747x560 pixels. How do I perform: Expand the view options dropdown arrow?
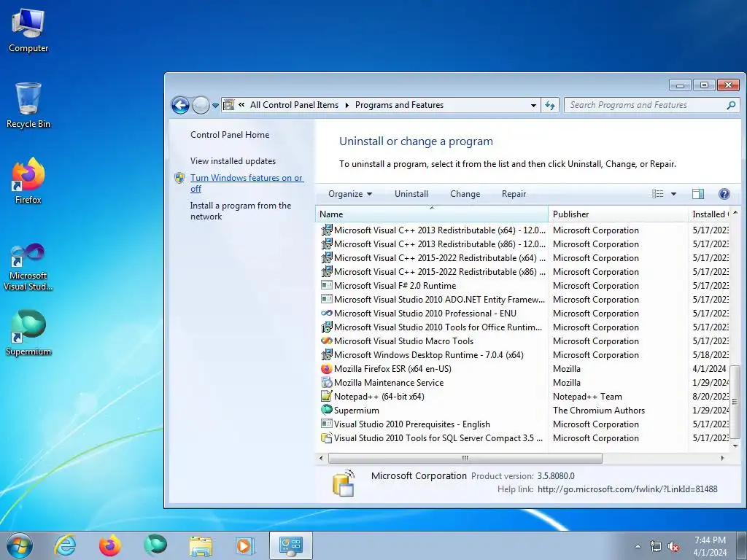pos(673,194)
